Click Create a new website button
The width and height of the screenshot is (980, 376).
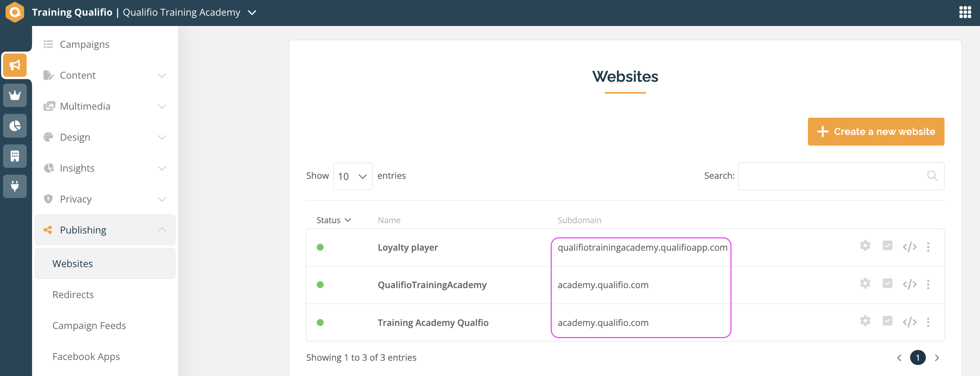click(x=876, y=131)
